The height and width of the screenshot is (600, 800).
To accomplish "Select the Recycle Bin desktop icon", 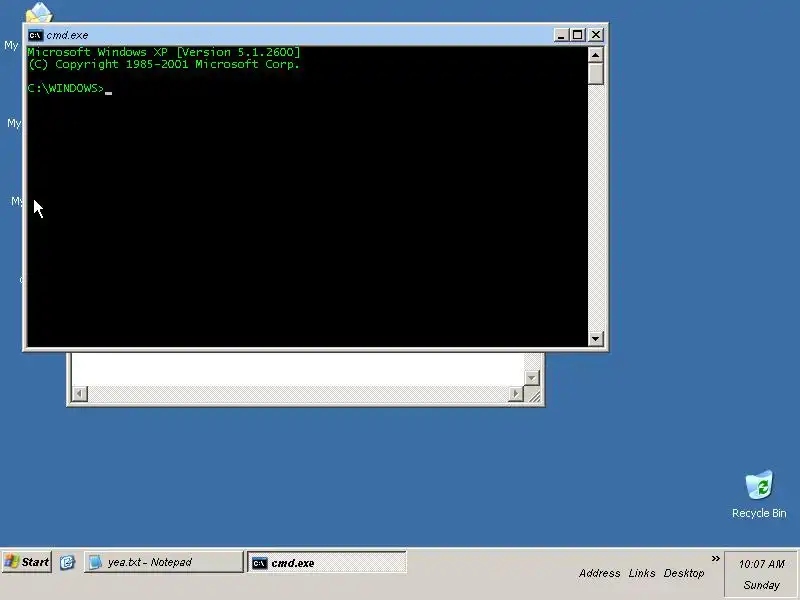I will tap(759, 485).
